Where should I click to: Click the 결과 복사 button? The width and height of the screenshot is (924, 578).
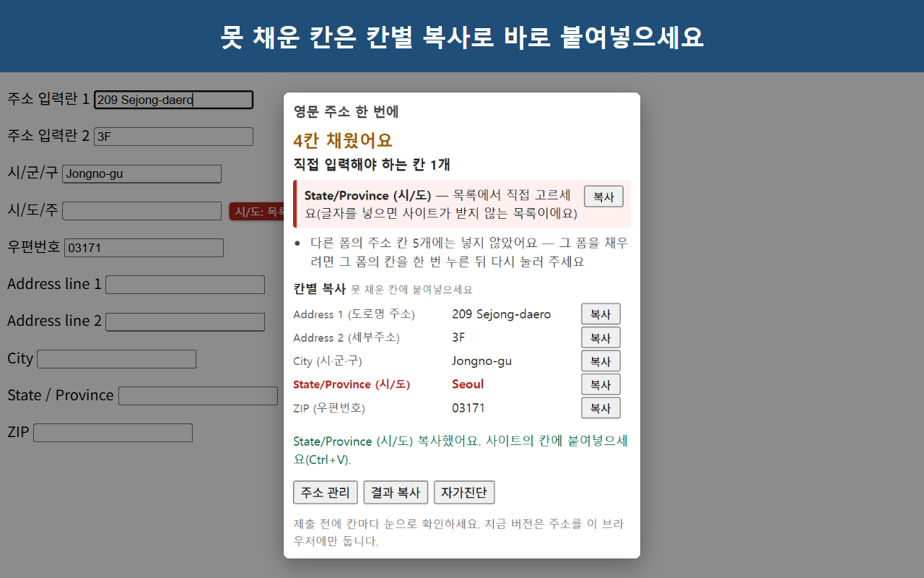(x=396, y=493)
